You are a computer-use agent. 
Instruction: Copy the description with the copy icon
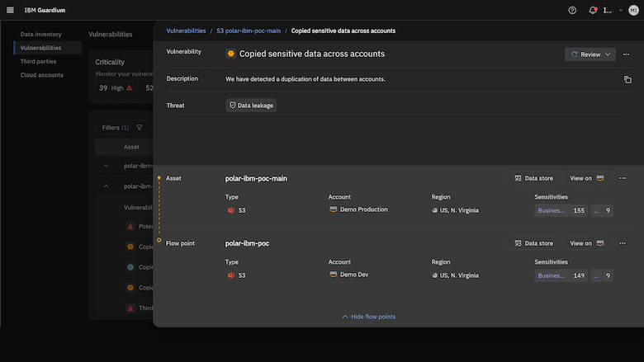627,79
